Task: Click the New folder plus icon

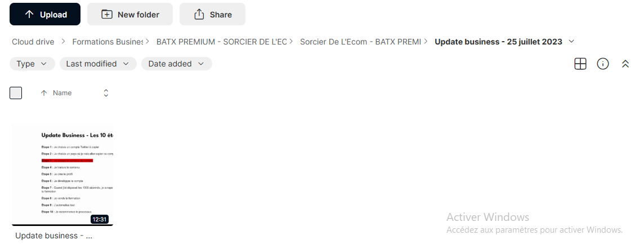Action: 106,15
